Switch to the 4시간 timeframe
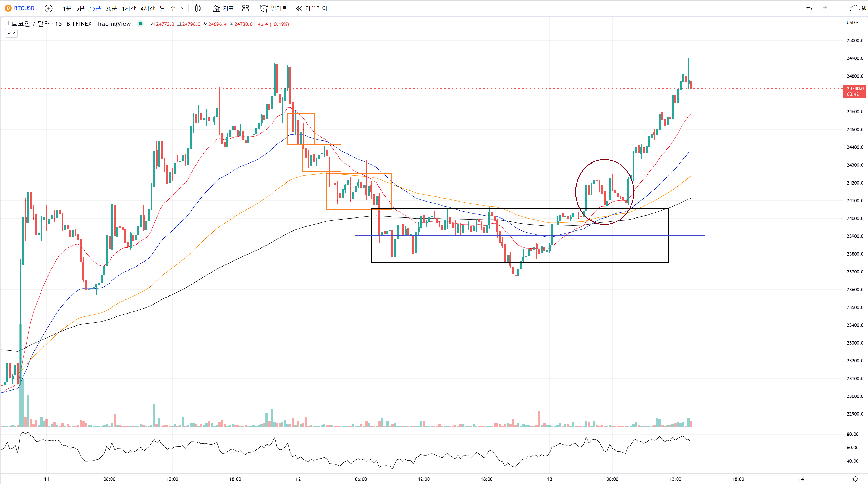Screen dimensions: 868x484 (x=147, y=8)
